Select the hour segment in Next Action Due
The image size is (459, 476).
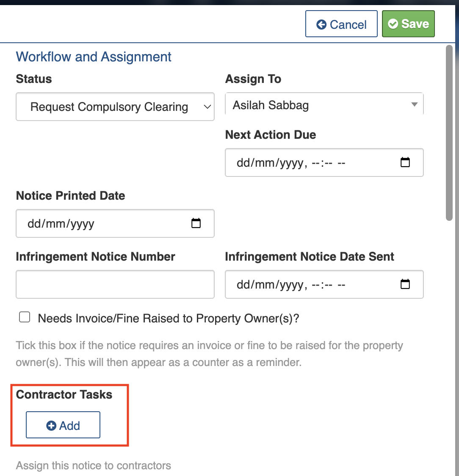[x=316, y=163]
